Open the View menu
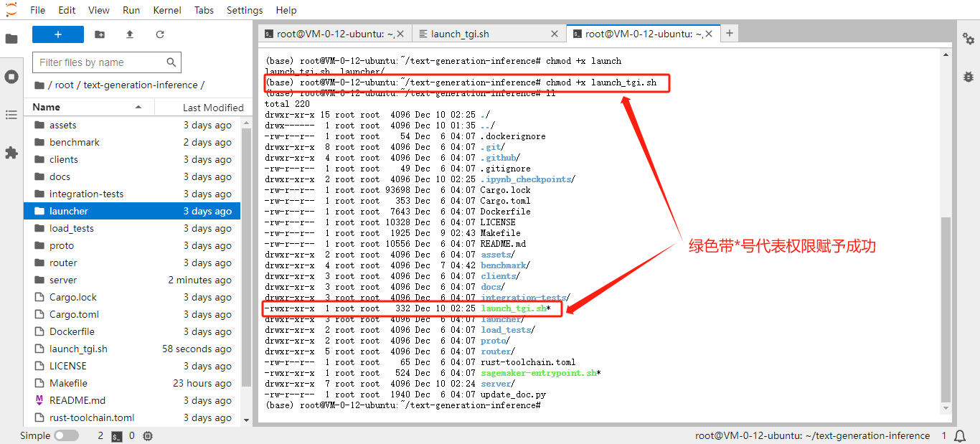 [99, 10]
